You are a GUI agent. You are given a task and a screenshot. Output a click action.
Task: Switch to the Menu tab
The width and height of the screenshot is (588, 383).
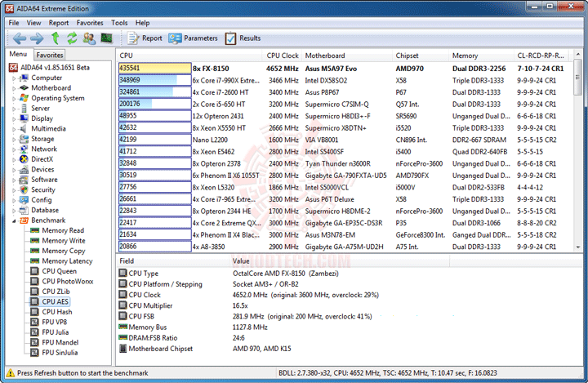[x=18, y=54]
